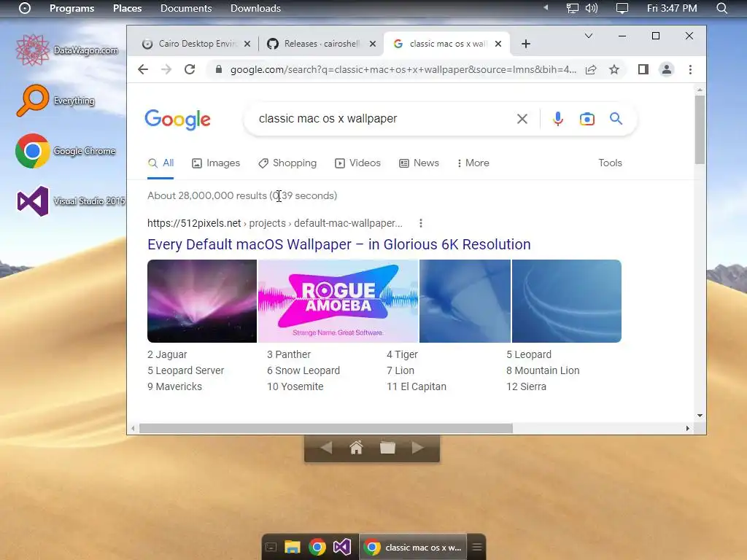
Task: Open desktop navigation folder icon
Action: [x=387, y=448]
